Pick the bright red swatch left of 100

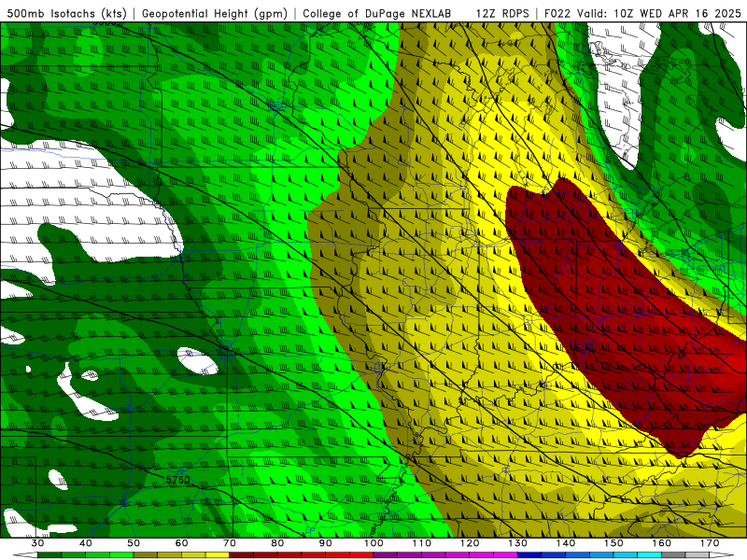[x=361, y=554]
